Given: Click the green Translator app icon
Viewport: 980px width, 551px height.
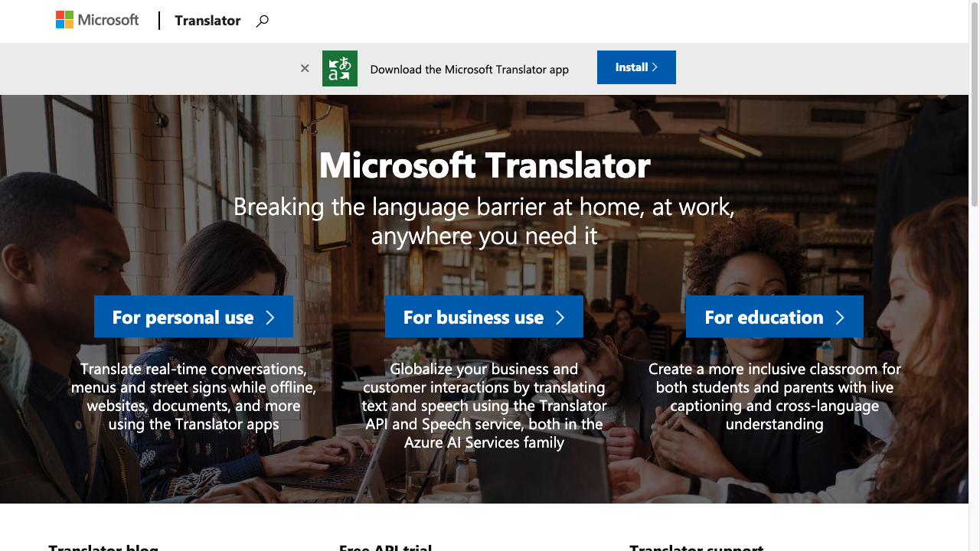Looking at the screenshot, I should (340, 69).
